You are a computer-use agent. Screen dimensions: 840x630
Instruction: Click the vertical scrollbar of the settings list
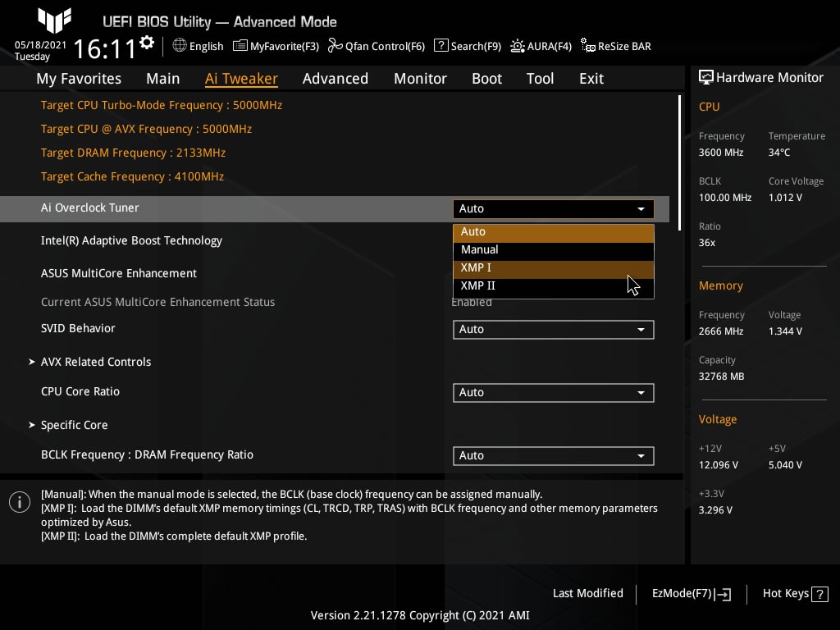tap(679, 164)
